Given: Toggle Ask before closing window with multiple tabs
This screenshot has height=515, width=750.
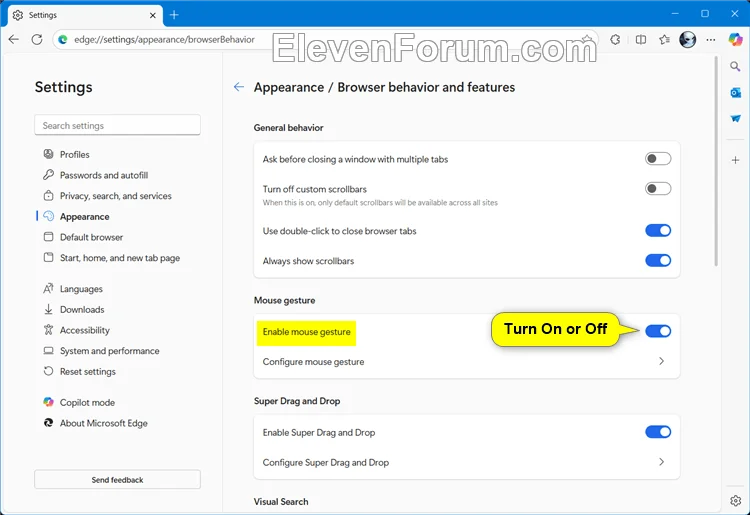Looking at the screenshot, I should coord(658,159).
